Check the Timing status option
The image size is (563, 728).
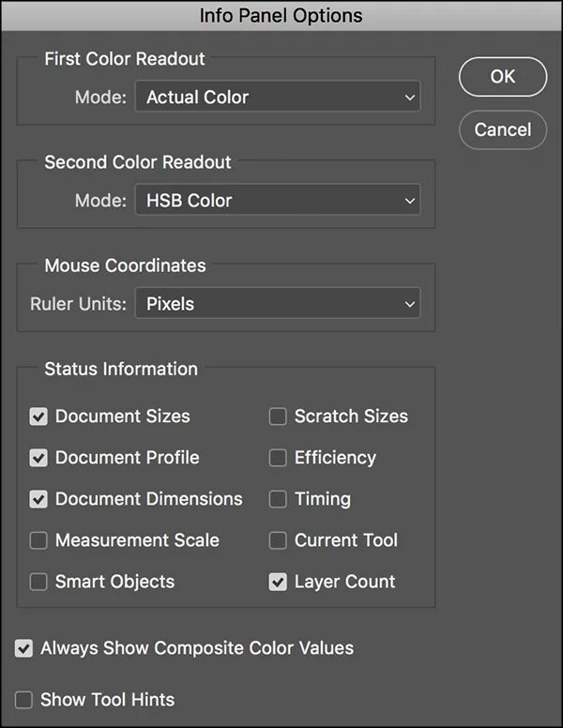(x=278, y=499)
